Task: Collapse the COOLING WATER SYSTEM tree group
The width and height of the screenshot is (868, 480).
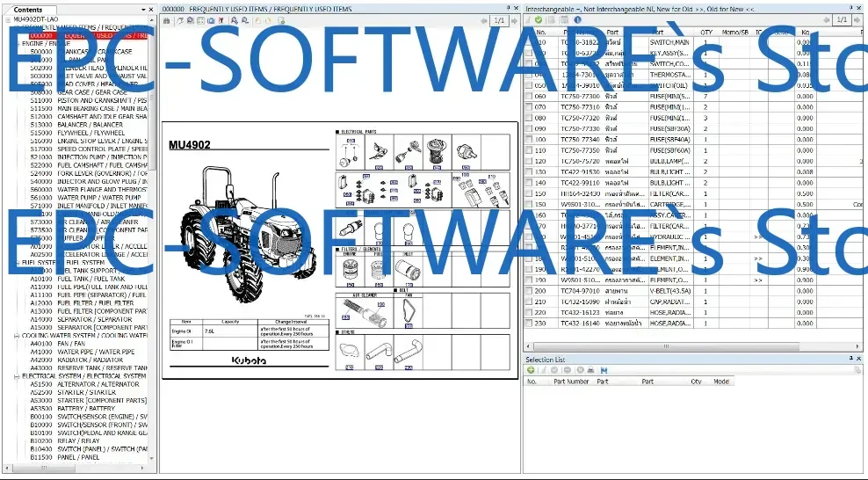Action: (x=17, y=336)
